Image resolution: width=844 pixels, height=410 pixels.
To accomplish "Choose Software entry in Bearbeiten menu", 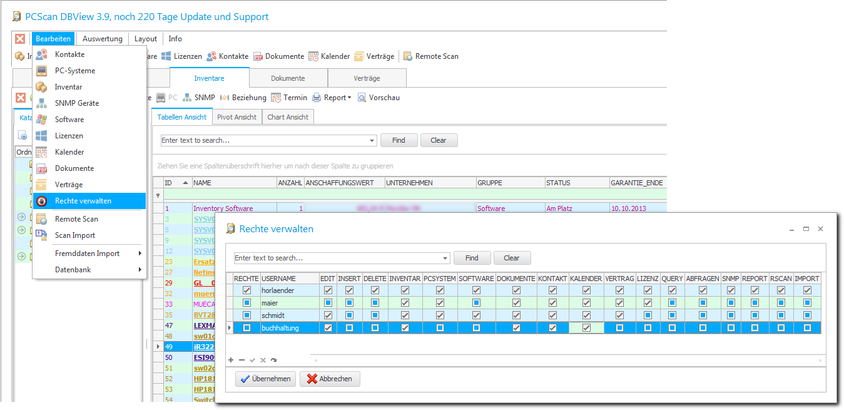I will [89, 119].
